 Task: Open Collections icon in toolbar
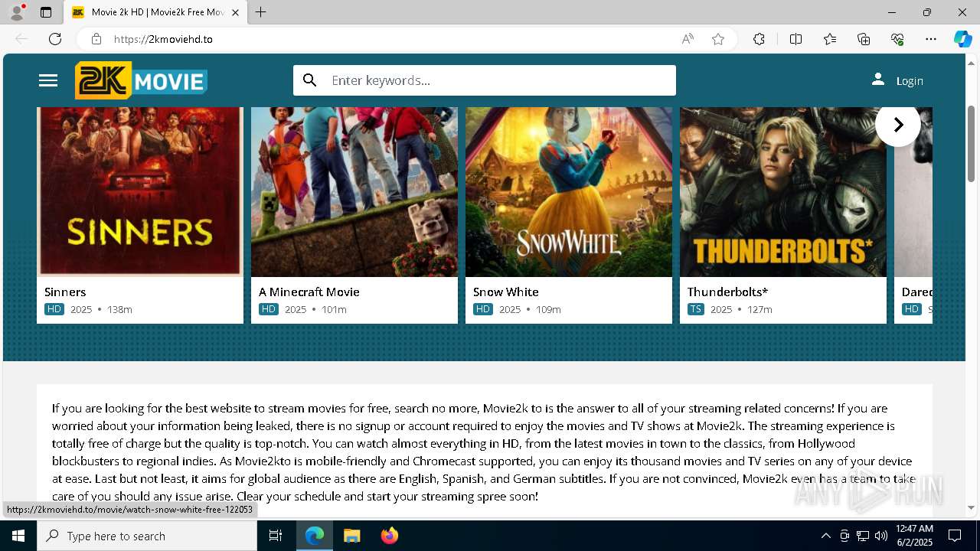click(x=864, y=39)
